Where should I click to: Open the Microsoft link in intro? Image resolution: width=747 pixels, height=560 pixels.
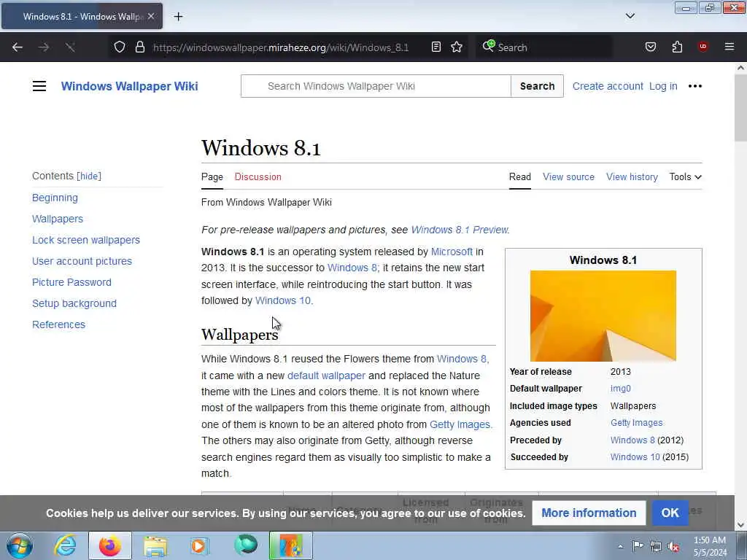click(452, 252)
